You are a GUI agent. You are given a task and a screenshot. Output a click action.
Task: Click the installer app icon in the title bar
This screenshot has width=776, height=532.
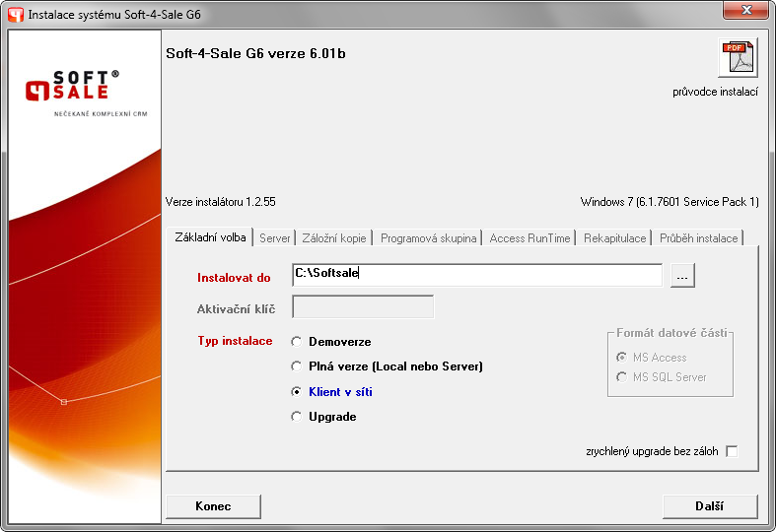[x=16, y=15]
